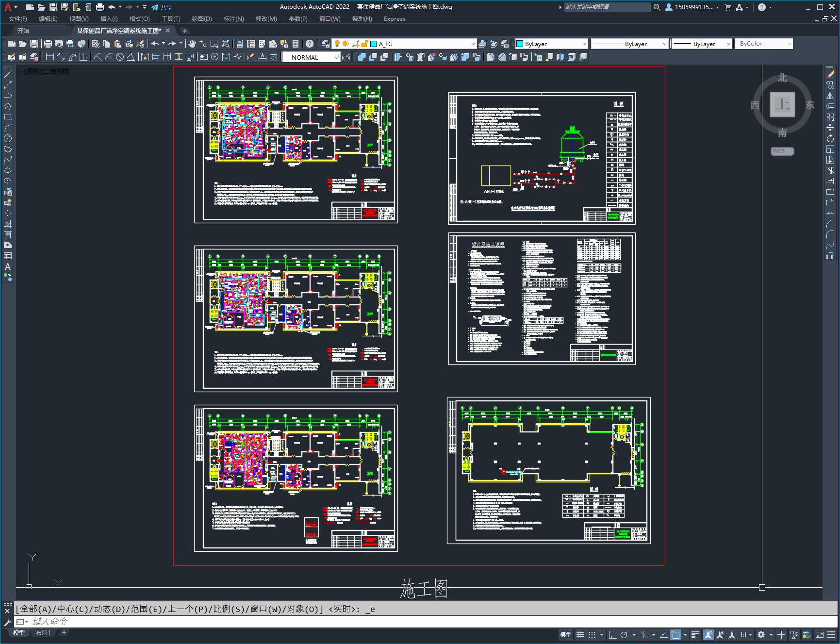Screen dimensions: 840x644
Task: Toggle ortho mode in status bar
Action: tap(612, 634)
